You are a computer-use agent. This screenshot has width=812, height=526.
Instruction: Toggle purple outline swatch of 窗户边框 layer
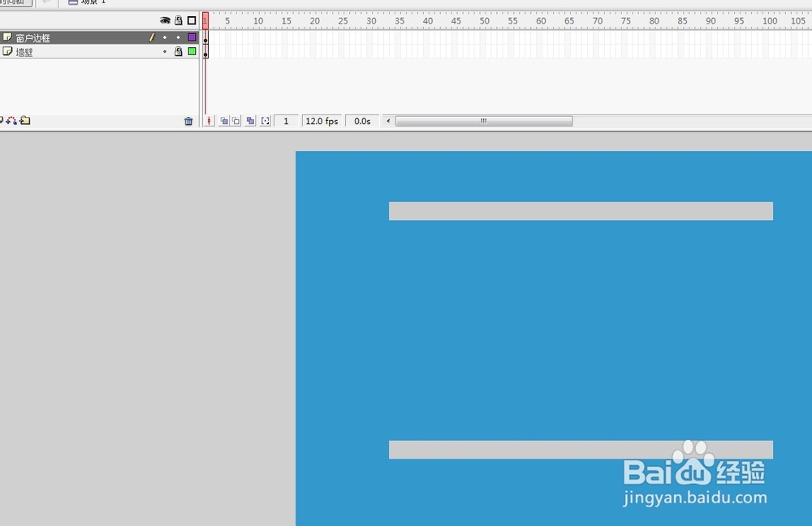click(192, 37)
